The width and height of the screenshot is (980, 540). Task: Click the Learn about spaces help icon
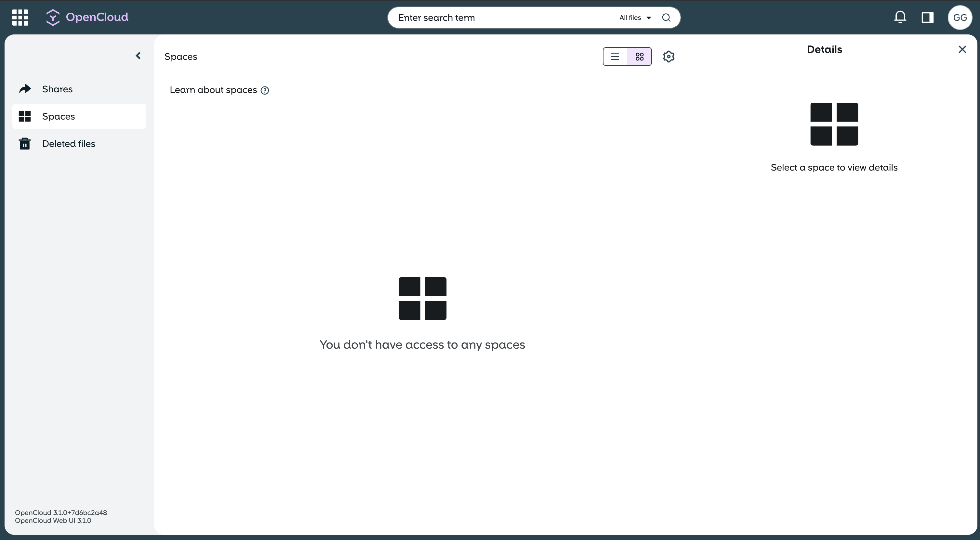(x=265, y=91)
